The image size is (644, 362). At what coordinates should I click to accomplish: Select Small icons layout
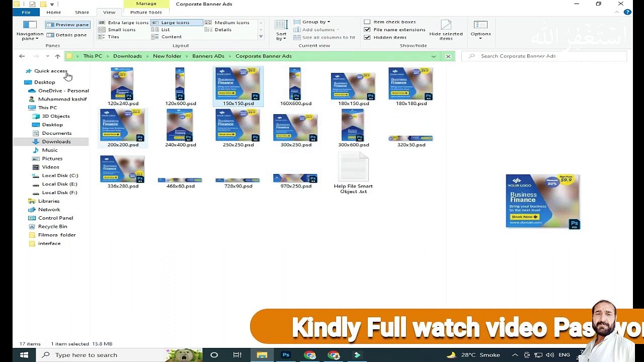117,30
